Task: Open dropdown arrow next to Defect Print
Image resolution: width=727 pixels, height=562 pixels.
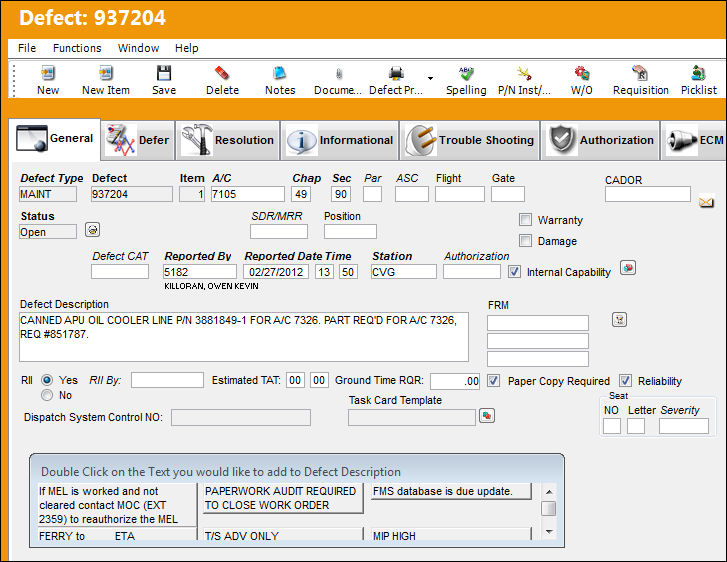Action: (430, 78)
